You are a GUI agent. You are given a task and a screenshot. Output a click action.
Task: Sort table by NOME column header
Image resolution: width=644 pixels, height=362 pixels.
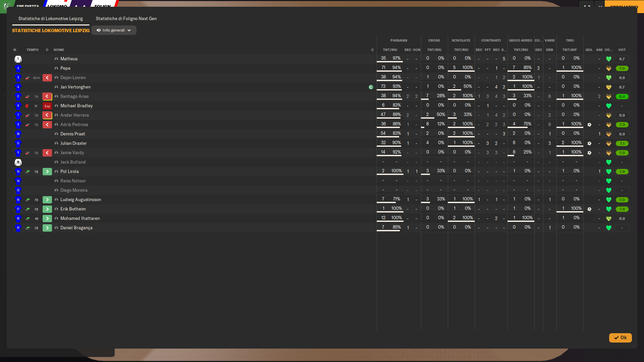(59, 50)
